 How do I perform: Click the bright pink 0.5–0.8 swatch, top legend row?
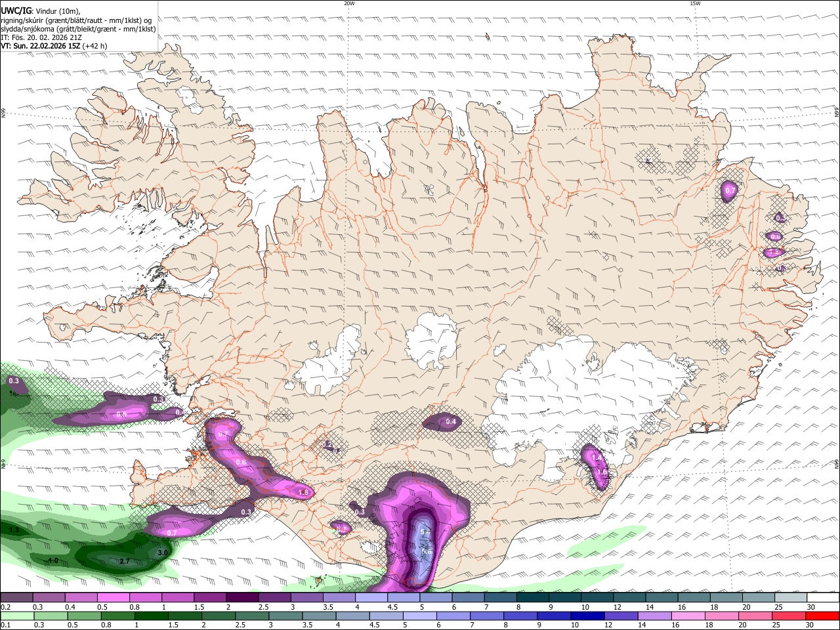pyautogui.click(x=114, y=598)
